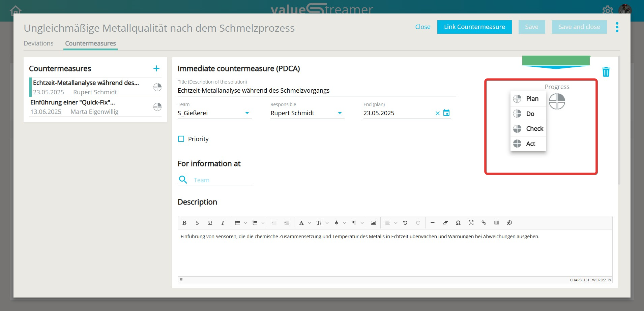
Task: Insert a hyperlink in the editor
Action: pos(484,223)
